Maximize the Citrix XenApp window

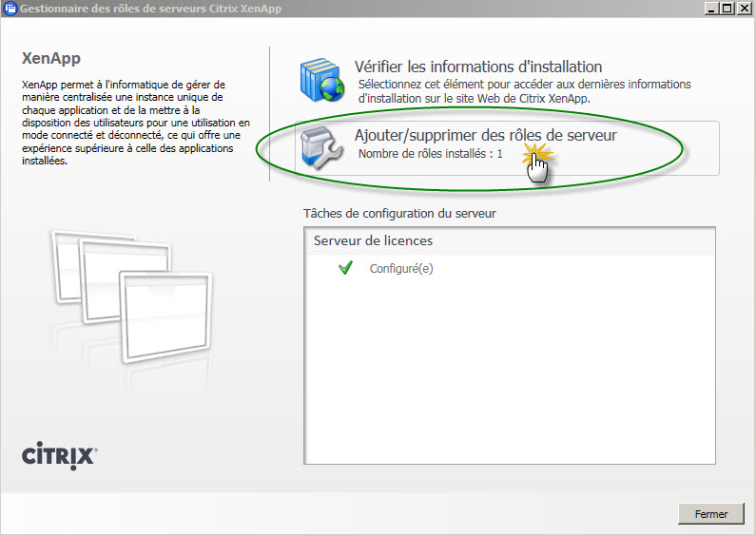(x=727, y=9)
